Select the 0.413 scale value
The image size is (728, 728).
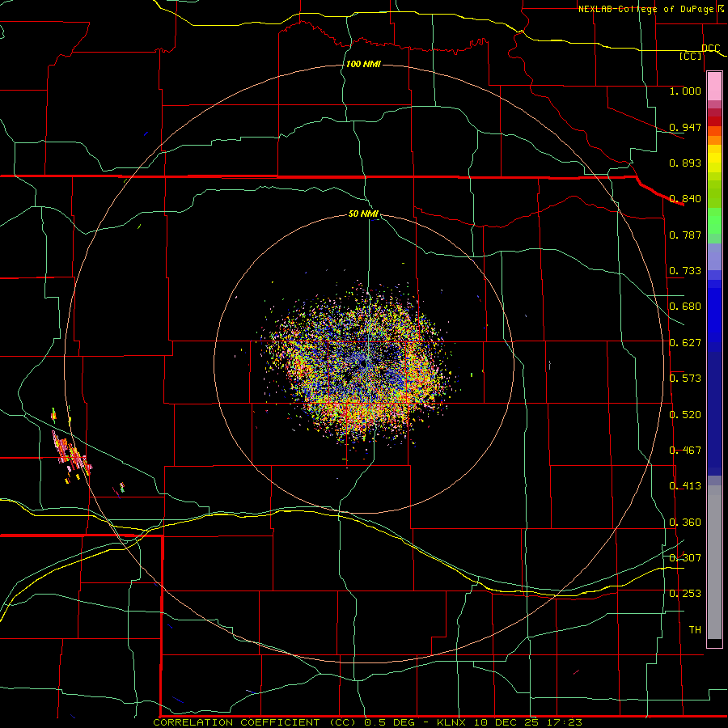685,486
